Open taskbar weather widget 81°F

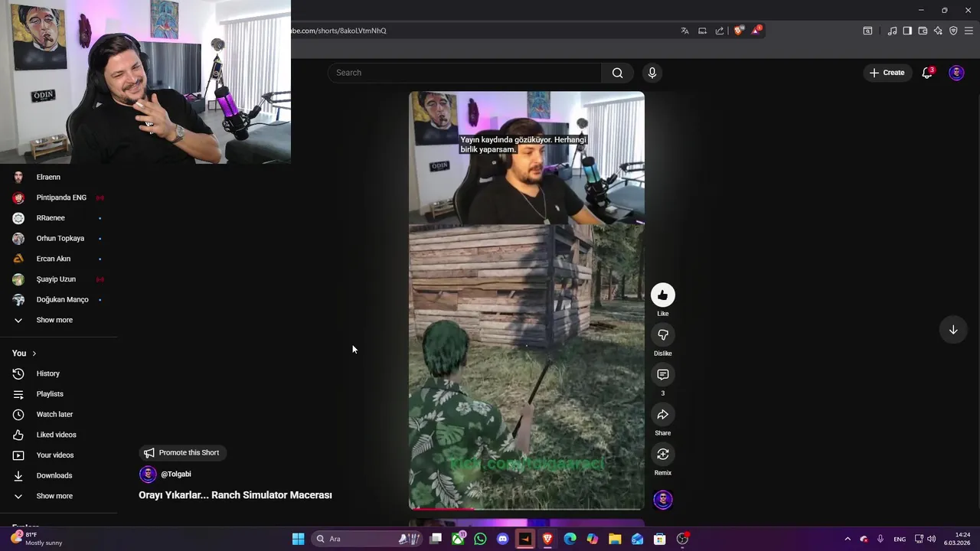36,539
